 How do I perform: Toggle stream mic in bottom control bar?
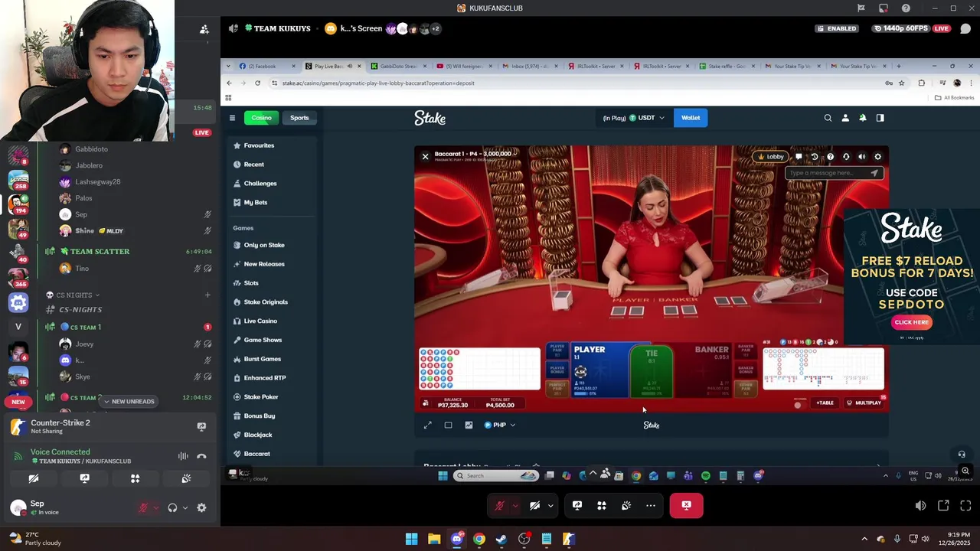pos(499,505)
